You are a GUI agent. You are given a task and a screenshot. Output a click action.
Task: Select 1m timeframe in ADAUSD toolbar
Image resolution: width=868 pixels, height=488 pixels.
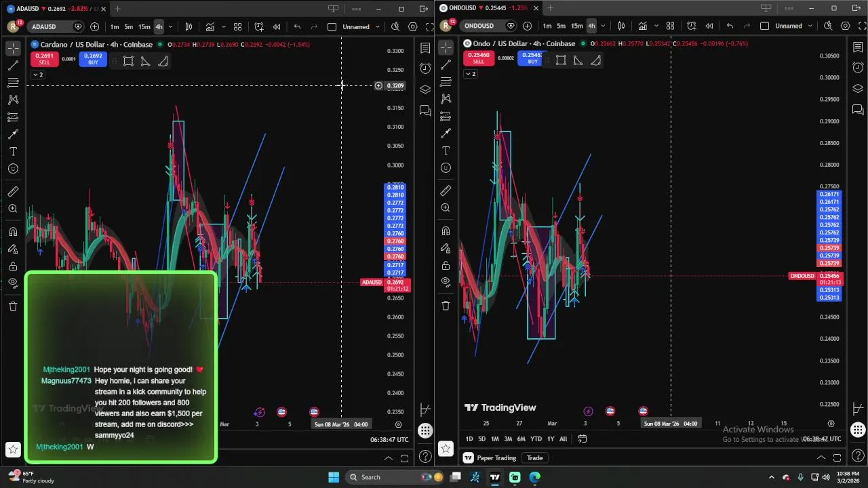tap(115, 26)
